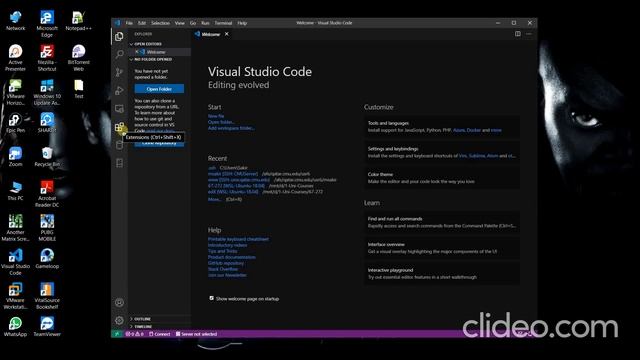
Task: Open the Explorer view in activity bar
Action: point(119,36)
